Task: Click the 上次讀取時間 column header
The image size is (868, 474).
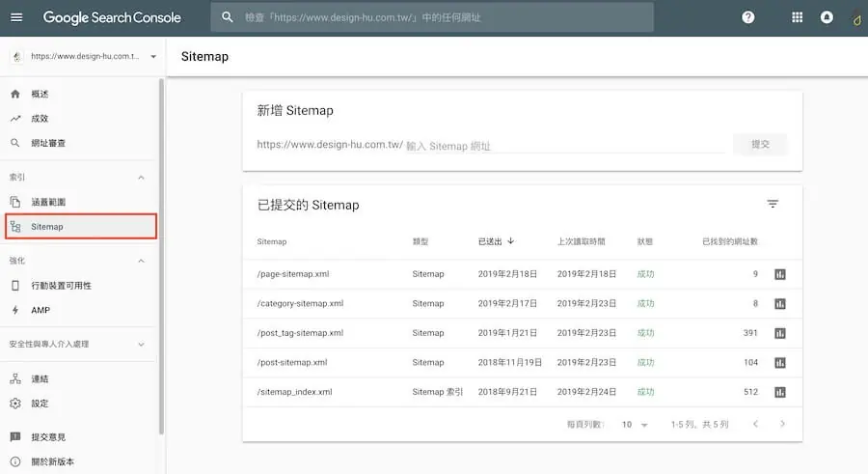Action: [x=581, y=241]
